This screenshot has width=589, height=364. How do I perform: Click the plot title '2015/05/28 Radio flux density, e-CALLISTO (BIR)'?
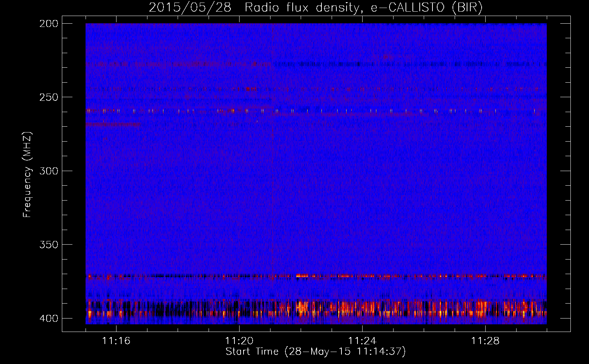point(316,8)
